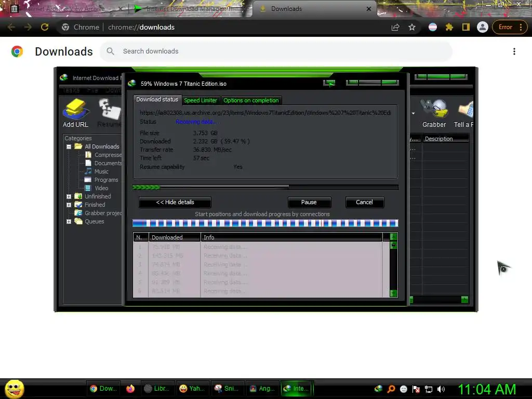Click the Info column header
Image resolution: width=532 pixels, height=399 pixels.
[x=292, y=237]
